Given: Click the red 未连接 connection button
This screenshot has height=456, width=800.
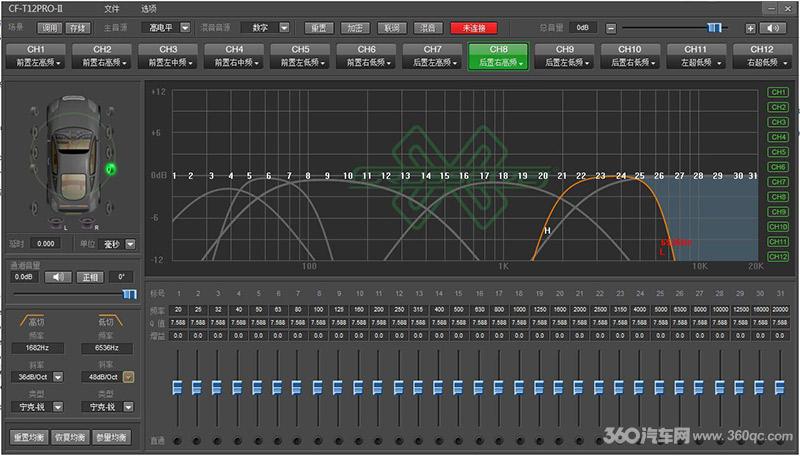Looking at the screenshot, I should tap(474, 28).
